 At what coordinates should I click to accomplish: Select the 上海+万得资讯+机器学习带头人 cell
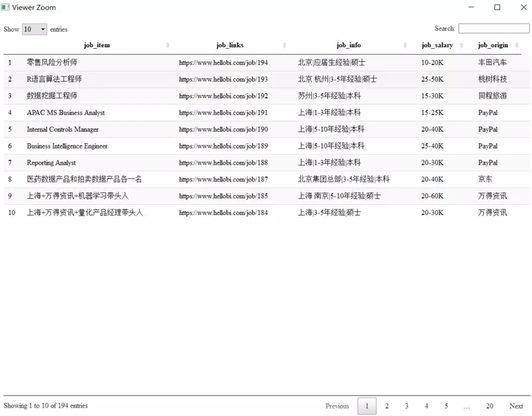click(x=78, y=196)
